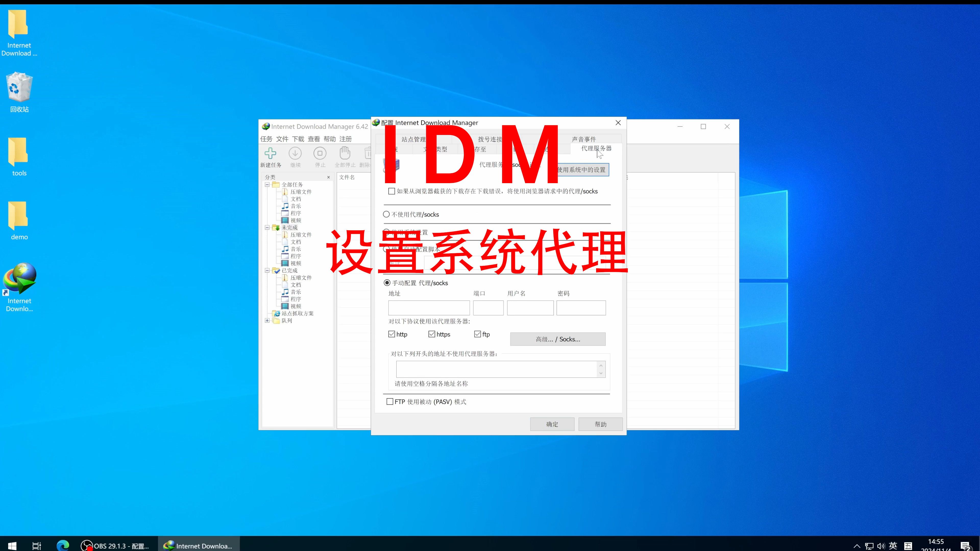Click the proxy 地址 input field

pyautogui.click(x=429, y=308)
